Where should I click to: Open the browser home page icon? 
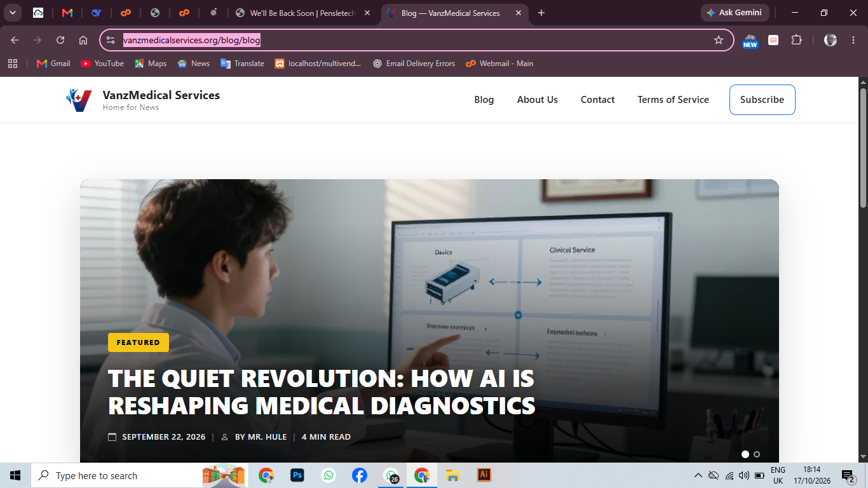[x=83, y=40]
